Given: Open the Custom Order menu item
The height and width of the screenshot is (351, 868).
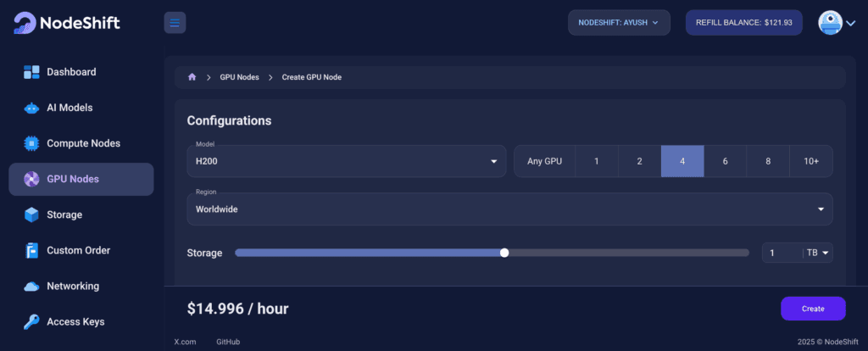Looking at the screenshot, I should pyautogui.click(x=81, y=251).
